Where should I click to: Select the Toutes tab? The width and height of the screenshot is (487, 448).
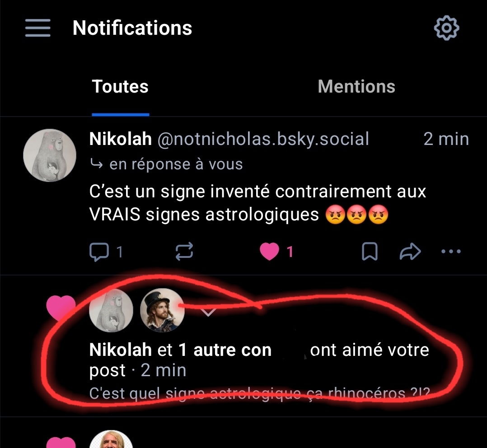[x=120, y=87]
